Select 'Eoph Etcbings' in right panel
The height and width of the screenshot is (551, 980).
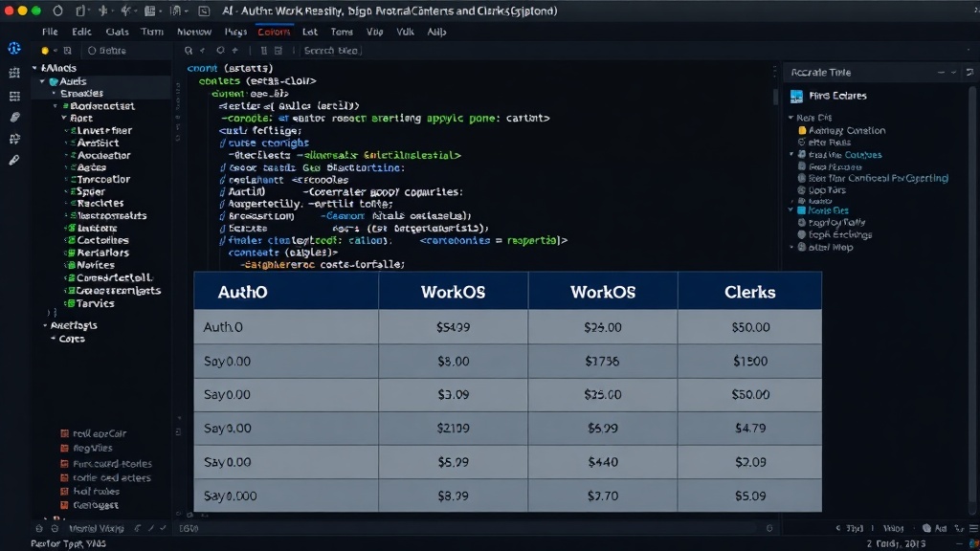840,235
